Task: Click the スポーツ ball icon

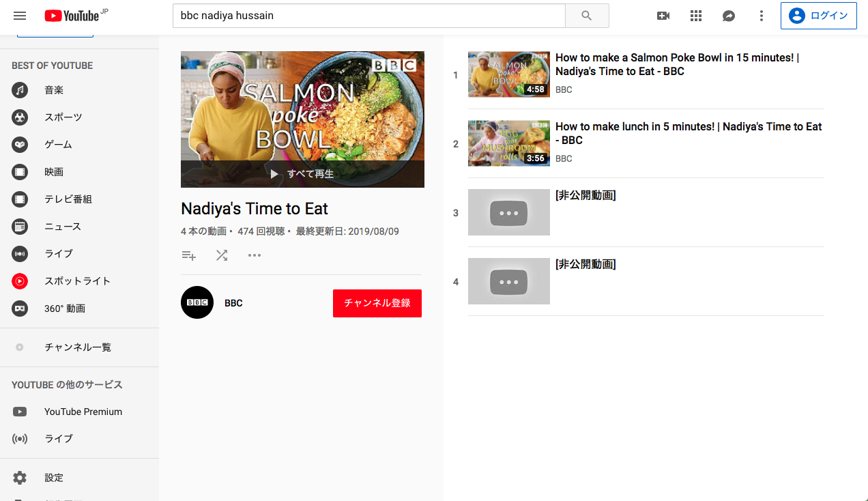Action: coord(20,117)
